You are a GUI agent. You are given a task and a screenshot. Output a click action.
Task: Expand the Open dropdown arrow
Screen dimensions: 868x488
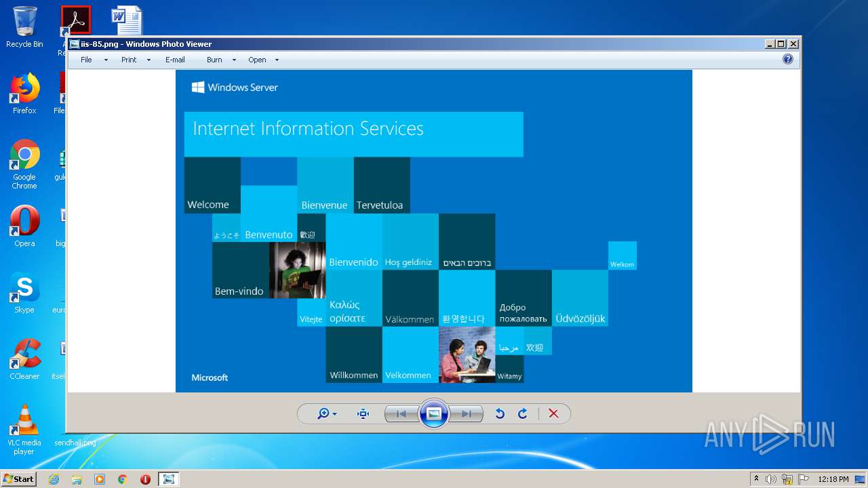(x=277, y=60)
